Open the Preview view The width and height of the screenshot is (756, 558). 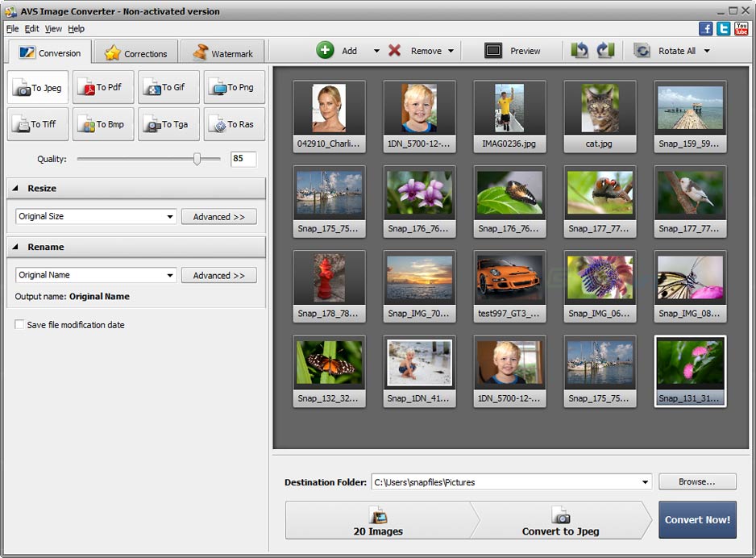pos(513,50)
